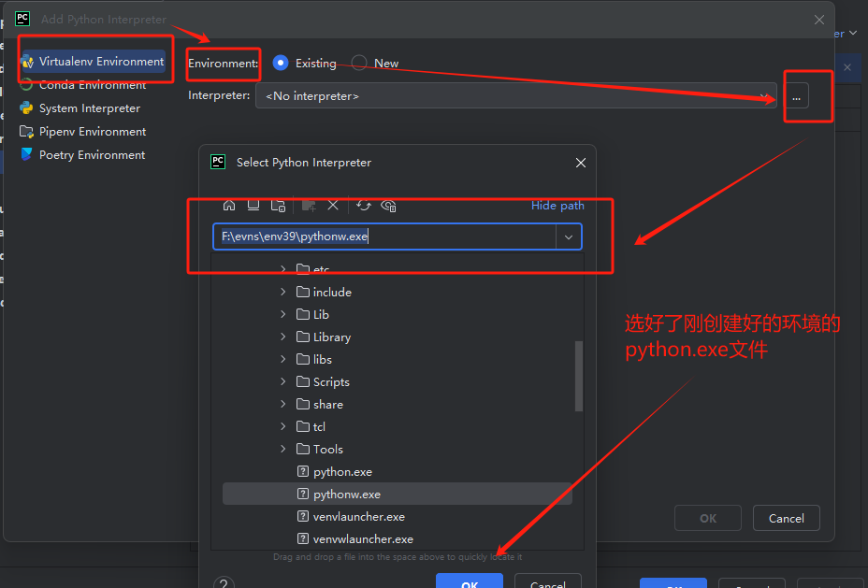Click the Virtualenv Environment icon in sidebar
Screen dimensions: 868x588
[27, 62]
